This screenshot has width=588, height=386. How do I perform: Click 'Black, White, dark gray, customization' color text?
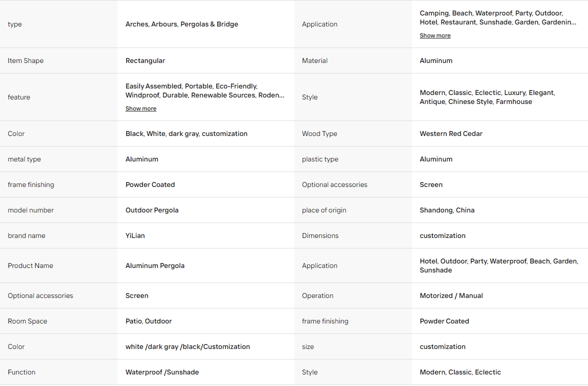pos(186,134)
